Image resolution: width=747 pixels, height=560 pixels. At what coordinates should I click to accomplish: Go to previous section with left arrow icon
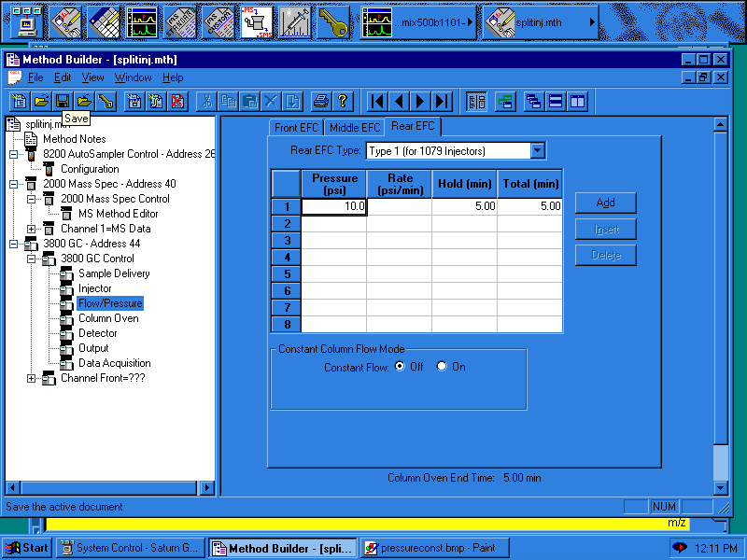(x=399, y=102)
